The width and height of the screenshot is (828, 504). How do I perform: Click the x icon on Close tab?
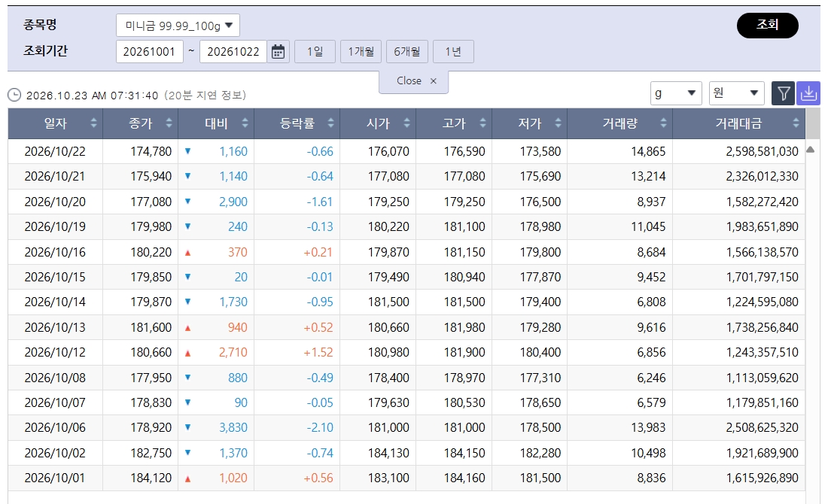coord(434,80)
